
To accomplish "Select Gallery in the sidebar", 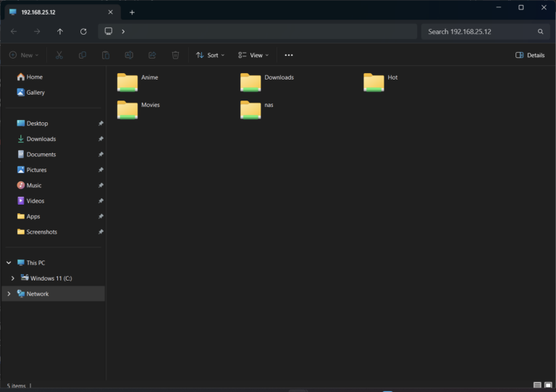I will [35, 93].
